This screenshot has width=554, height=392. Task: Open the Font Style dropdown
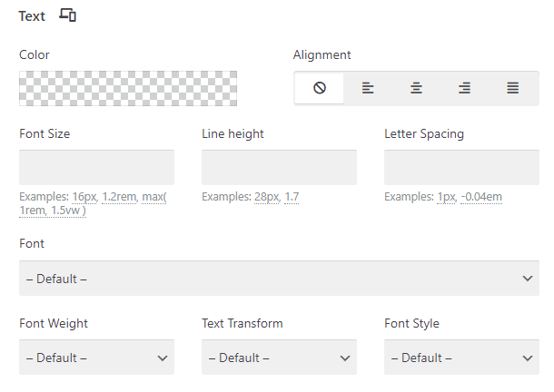[x=461, y=358]
